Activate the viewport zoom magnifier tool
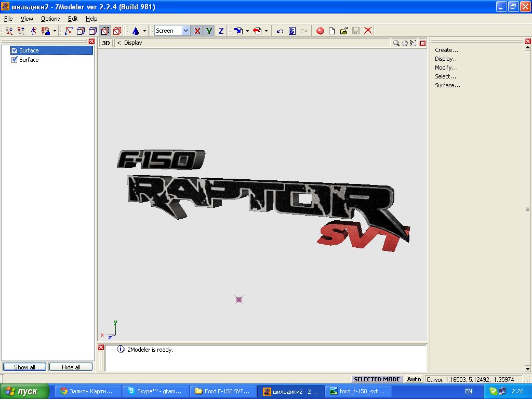532x399 pixels. (396, 43)
